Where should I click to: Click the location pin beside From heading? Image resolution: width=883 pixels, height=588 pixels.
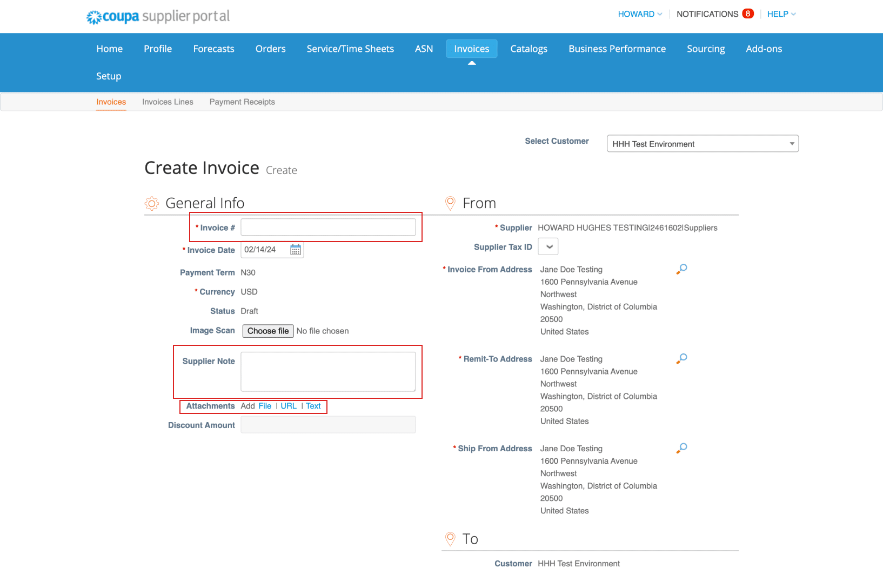450,203
